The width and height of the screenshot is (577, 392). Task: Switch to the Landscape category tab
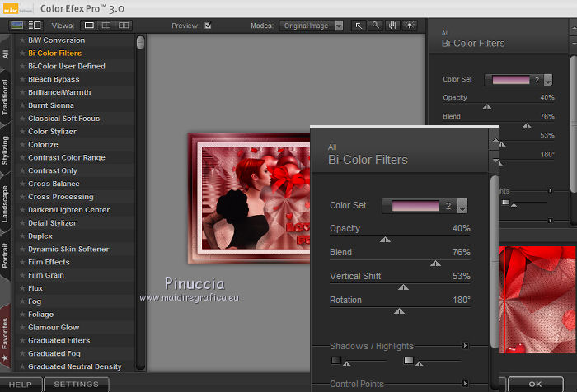click(5, 203)
